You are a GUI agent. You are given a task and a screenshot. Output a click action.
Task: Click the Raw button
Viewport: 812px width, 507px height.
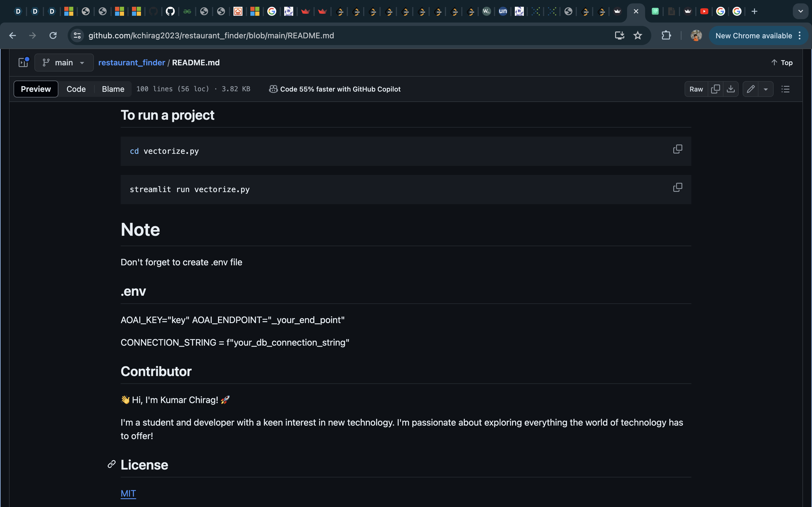click(696, 89)
